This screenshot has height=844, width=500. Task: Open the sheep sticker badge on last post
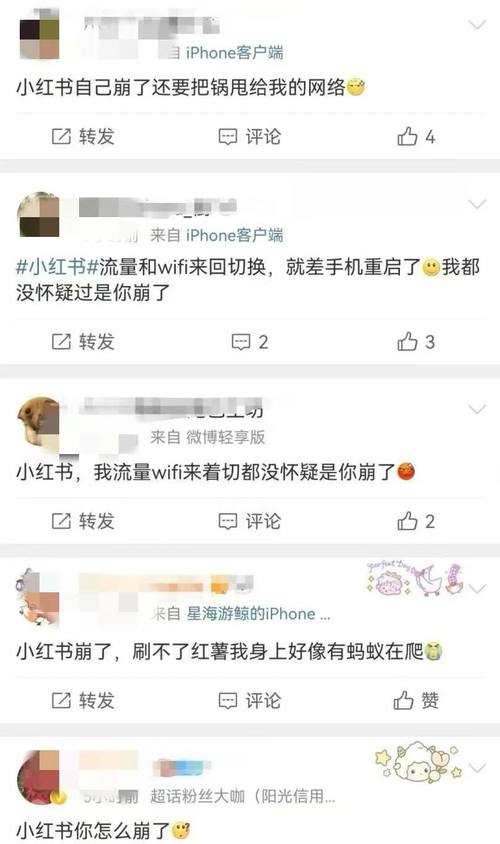(418, 763)
